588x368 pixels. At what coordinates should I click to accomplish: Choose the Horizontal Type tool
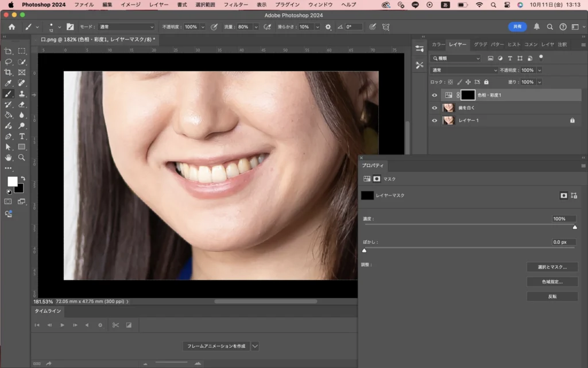[22, 136]
